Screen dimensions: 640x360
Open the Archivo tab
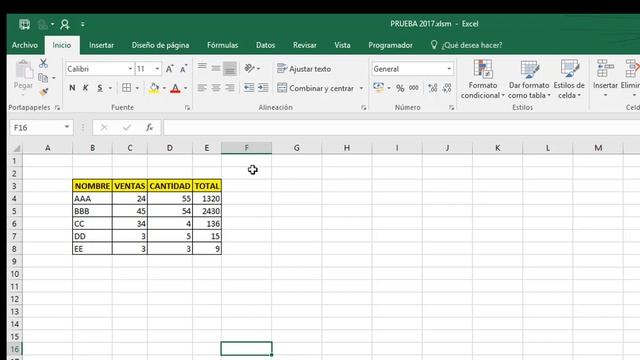pyautogui.click(x=24, y=45)
